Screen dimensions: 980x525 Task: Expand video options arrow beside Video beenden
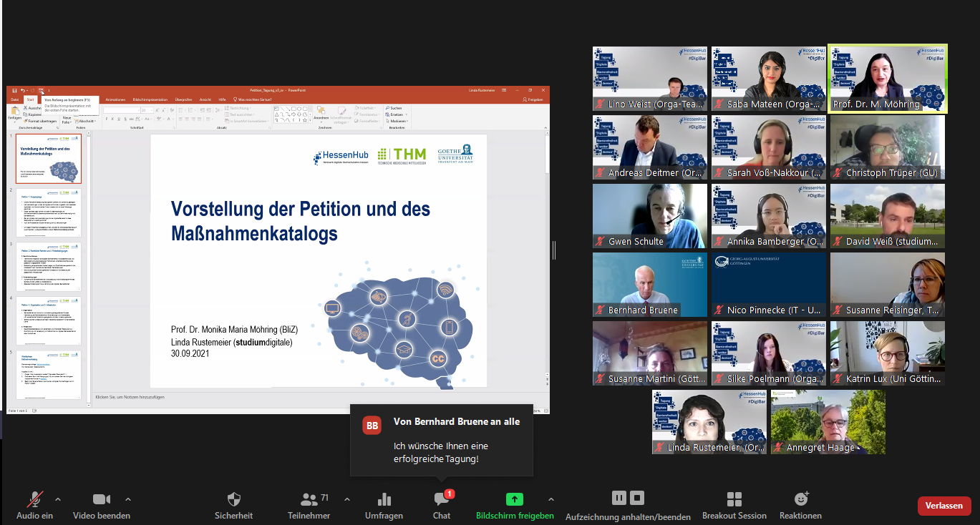tap(128, 499)
